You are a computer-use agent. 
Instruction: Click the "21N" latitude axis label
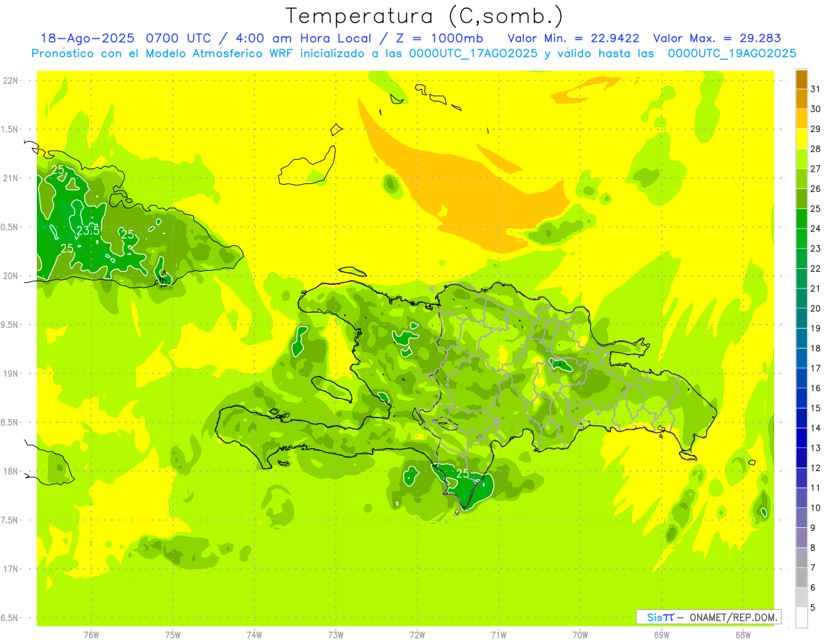[x=10, y=179]
